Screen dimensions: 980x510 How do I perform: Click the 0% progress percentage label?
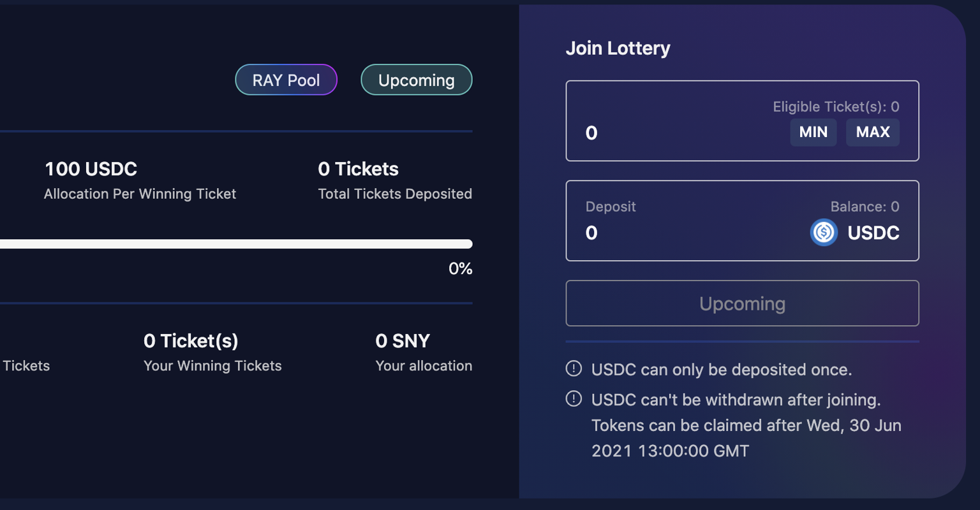[x=460, y=268]
